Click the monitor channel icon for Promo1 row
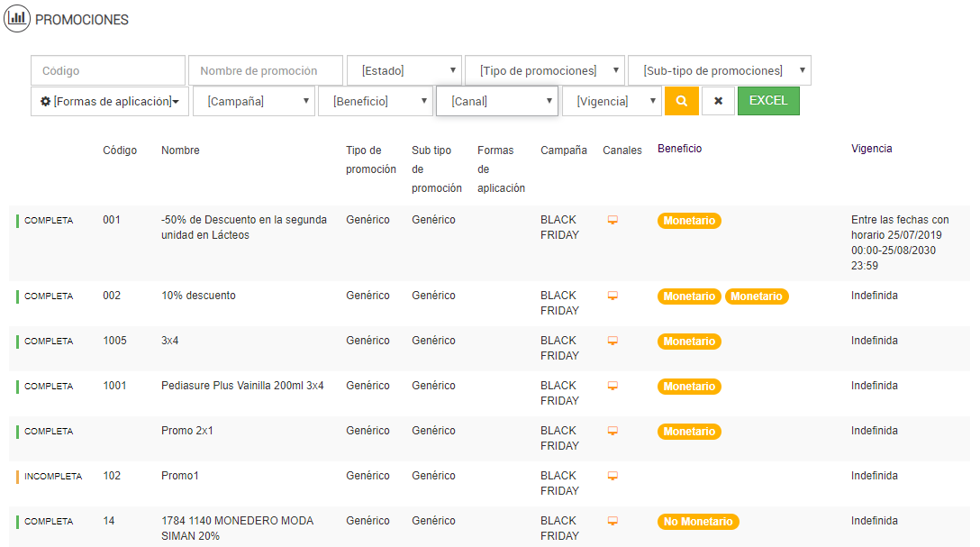This screenshot has width=980, height=547. tap(612, 476)
